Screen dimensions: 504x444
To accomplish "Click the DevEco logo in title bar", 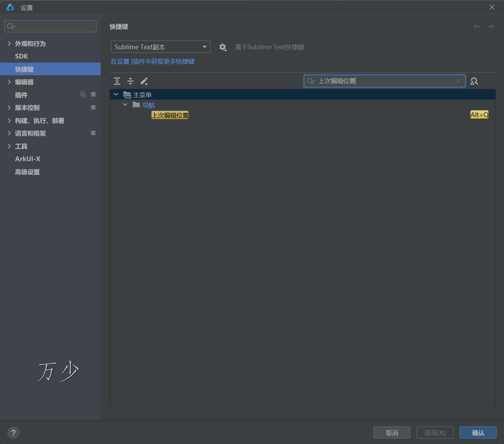I will click(x=10, y=7).
